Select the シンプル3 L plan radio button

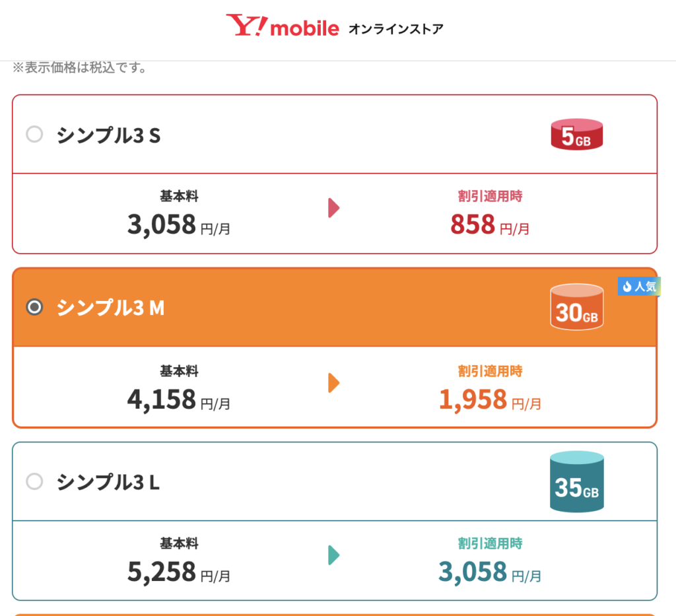click(x=34, y=481)
